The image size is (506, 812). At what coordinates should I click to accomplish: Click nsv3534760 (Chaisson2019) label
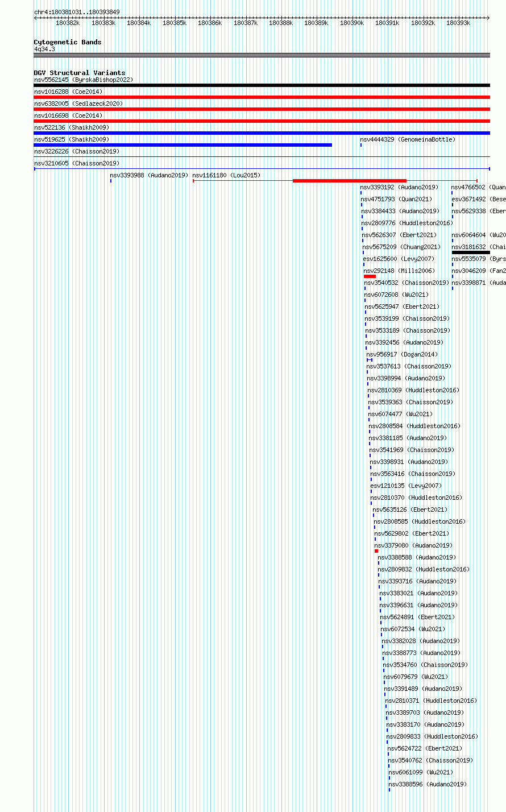(425, 665)
